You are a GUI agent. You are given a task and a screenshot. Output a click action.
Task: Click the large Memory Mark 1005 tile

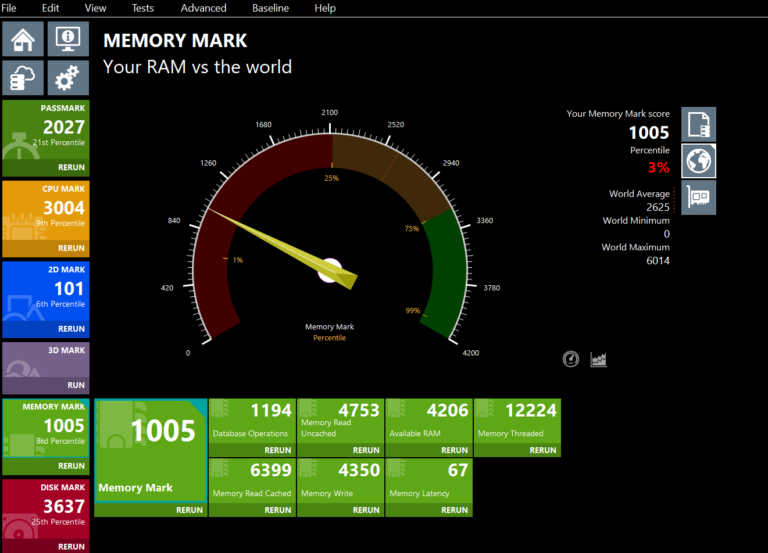[150, 450]
